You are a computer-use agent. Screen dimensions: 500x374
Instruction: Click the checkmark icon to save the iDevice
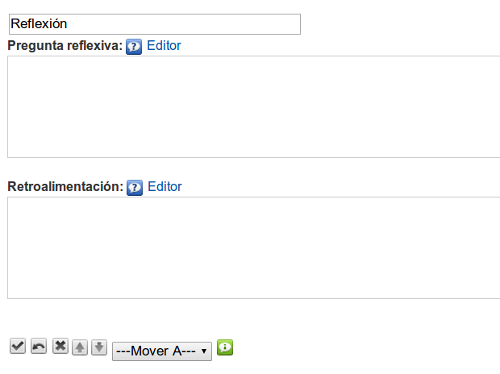coord(18,346)
